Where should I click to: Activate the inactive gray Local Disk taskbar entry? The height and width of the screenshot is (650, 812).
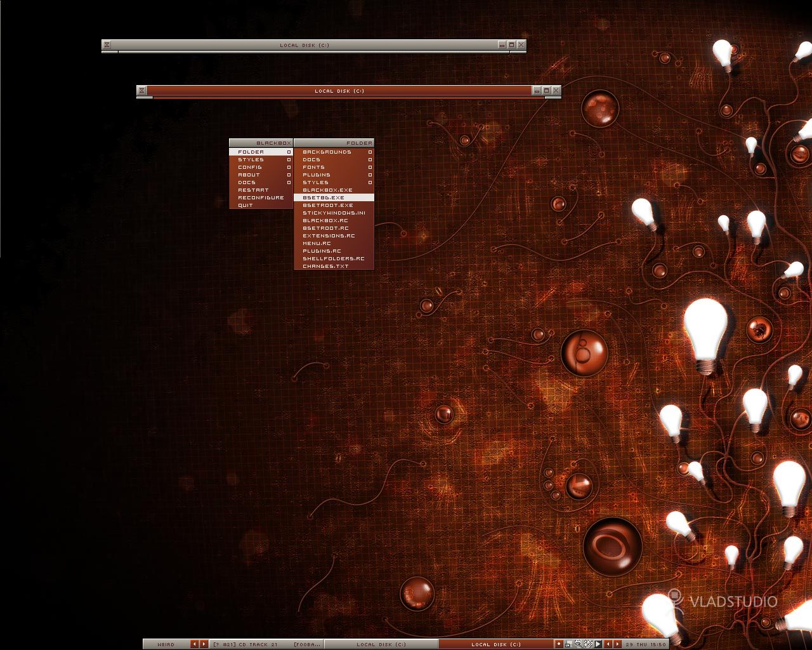point(381,644)
